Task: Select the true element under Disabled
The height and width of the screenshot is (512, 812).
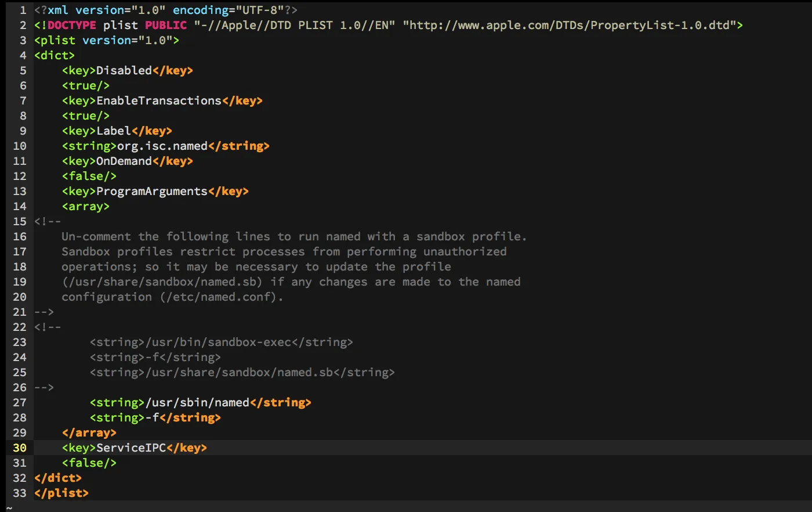Action: click(85, 85)
